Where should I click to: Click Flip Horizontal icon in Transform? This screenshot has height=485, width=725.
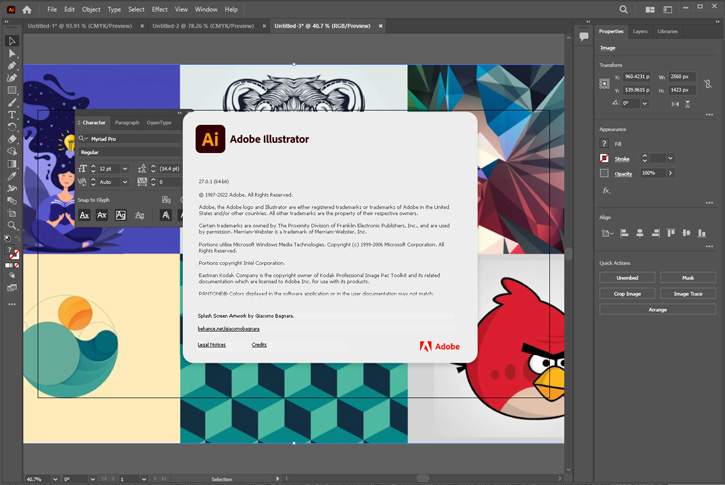click(x=675, y=104)
